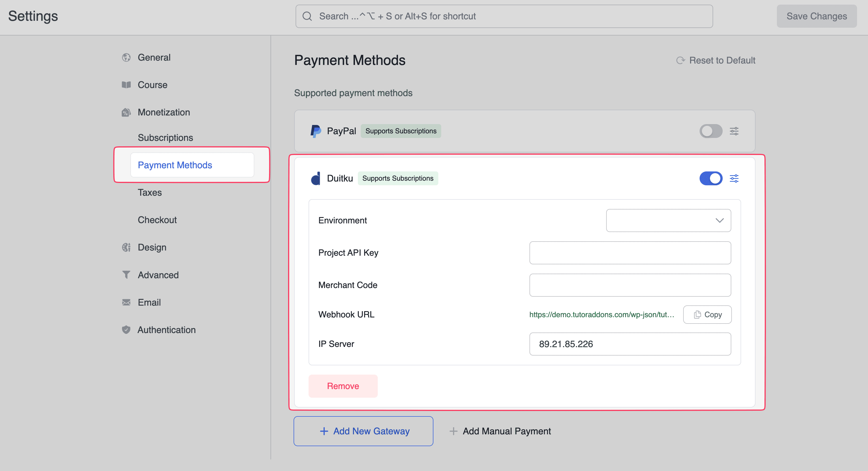Click the General globe icon in sidebar
Image resolution: width=868 pixels, height=471 pixels.
pyautogui.click(x=126, y=57)
